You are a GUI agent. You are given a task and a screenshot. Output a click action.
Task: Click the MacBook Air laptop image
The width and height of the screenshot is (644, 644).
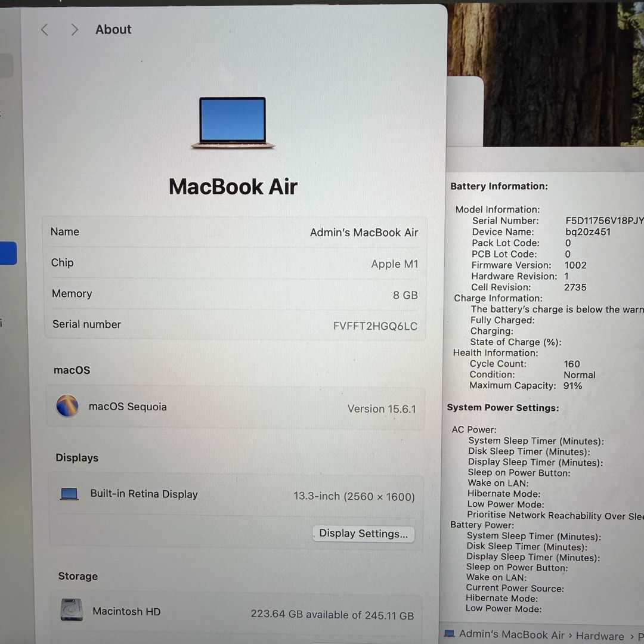(x=233, y=123)
